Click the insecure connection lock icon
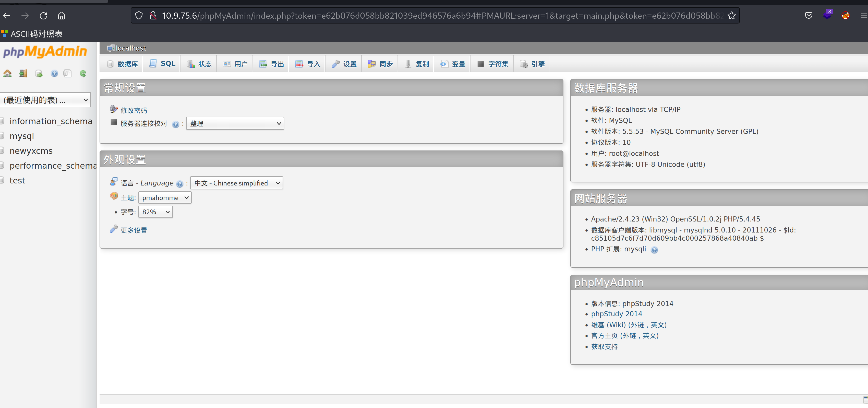868x408 pixels. click(153, 16)
